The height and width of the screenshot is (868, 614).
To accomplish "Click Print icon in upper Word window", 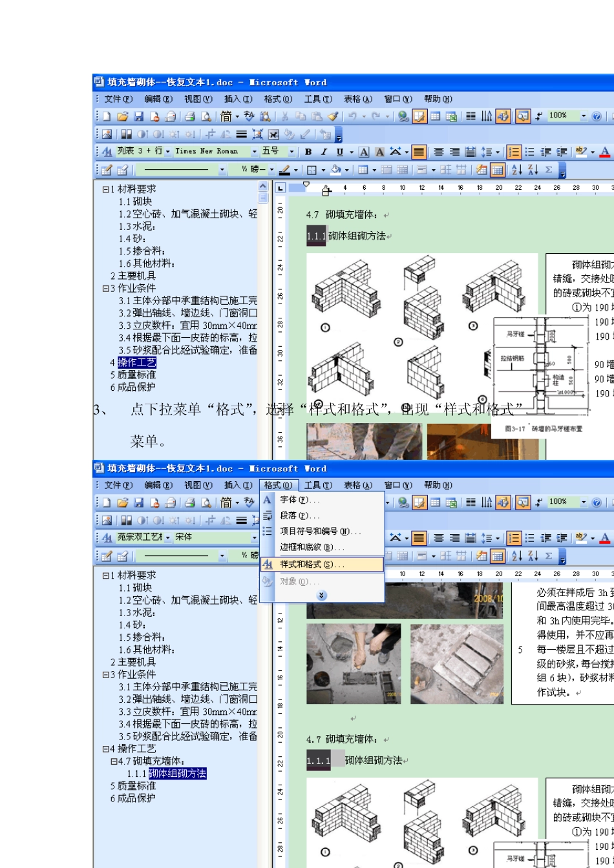I will (x=190, y=117).
